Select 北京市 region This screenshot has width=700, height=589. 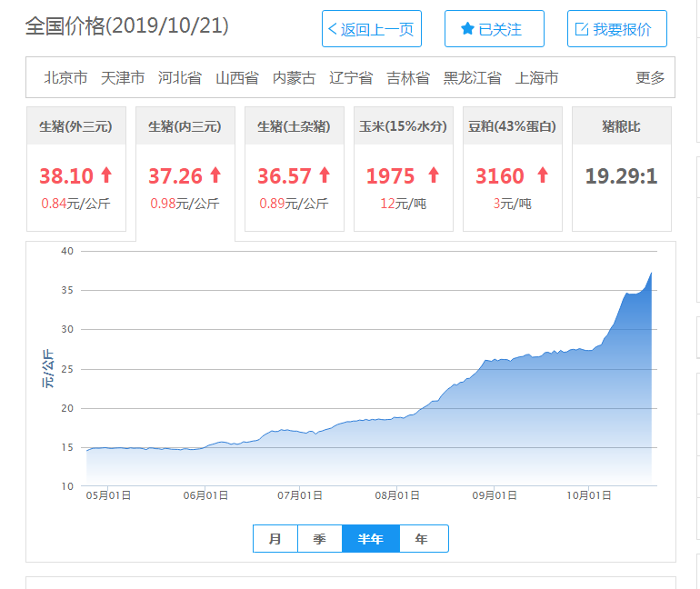pyautogui.click(x=65, y=78)
